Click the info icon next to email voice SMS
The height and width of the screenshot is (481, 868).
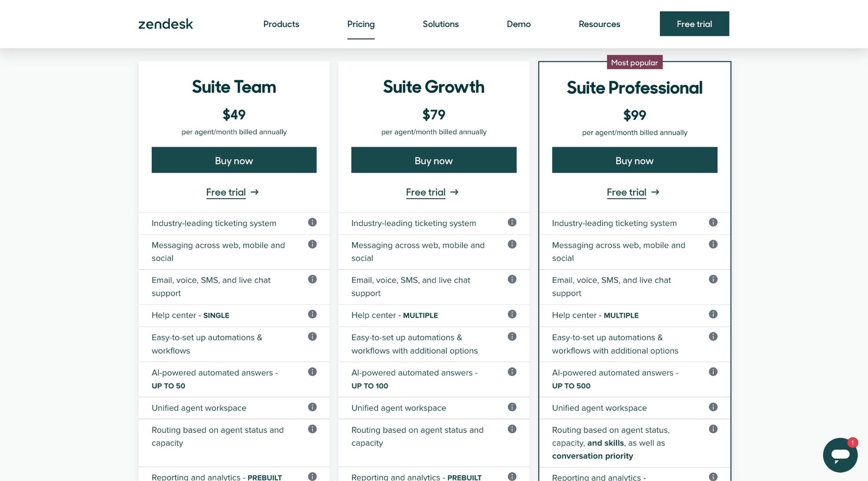tap(312, 279)
